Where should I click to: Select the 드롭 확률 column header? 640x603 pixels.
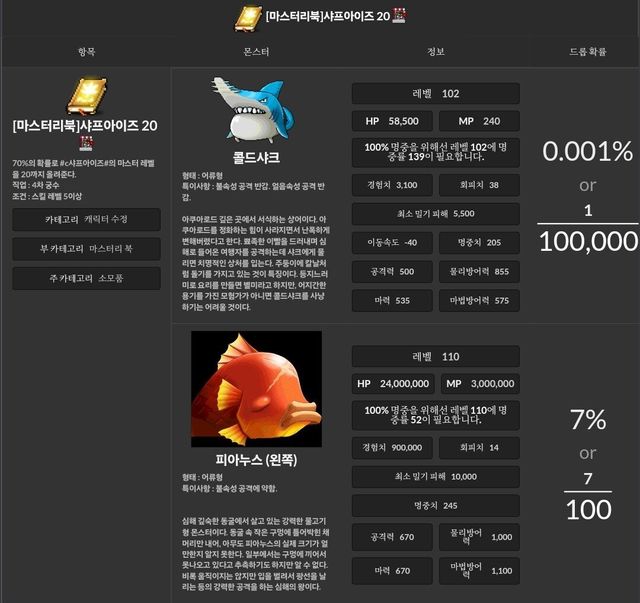coord(587,51)
